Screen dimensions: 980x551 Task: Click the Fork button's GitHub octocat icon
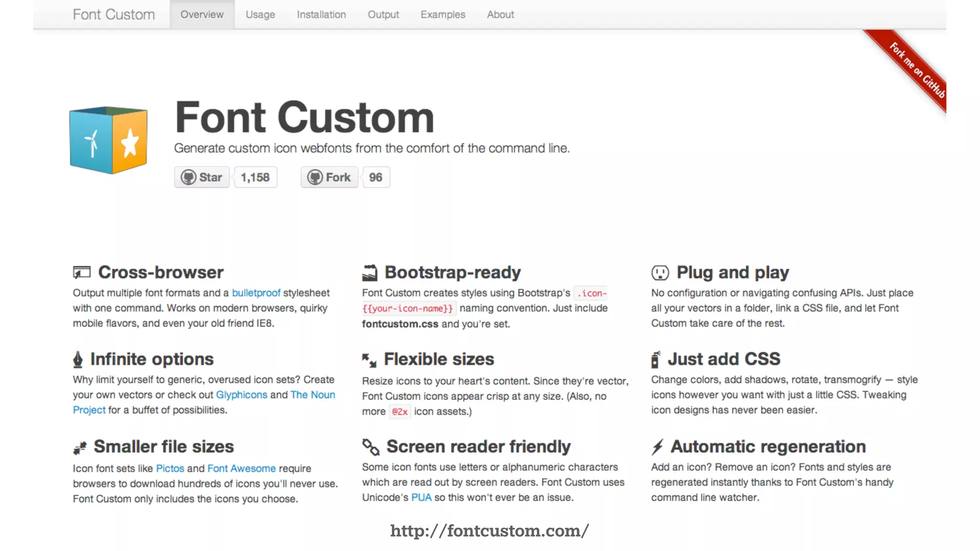click(315, 177)
